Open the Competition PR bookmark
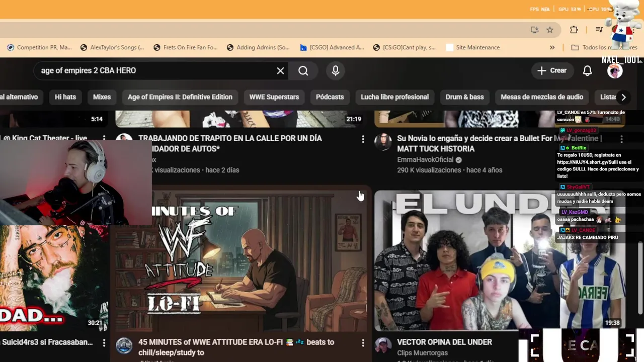The height and width of the screenshot is (362, 644). [x=39, y=48]
